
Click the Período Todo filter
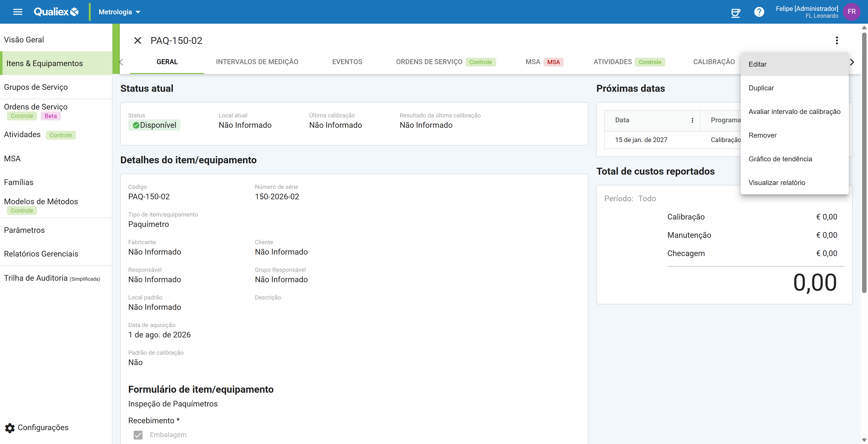point(630,199)
